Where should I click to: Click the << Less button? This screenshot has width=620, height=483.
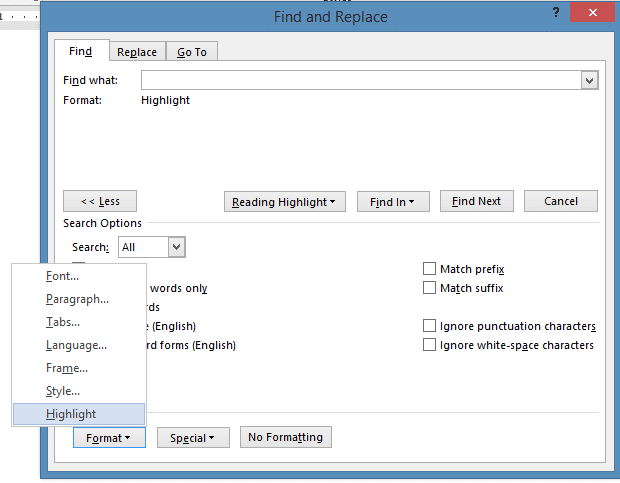click(x=99, y=201)
